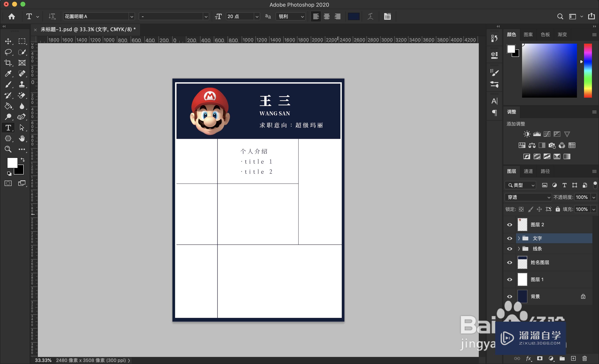Select the Zoom tool in toolbox

pyautogui.click(x=8, y=149)
